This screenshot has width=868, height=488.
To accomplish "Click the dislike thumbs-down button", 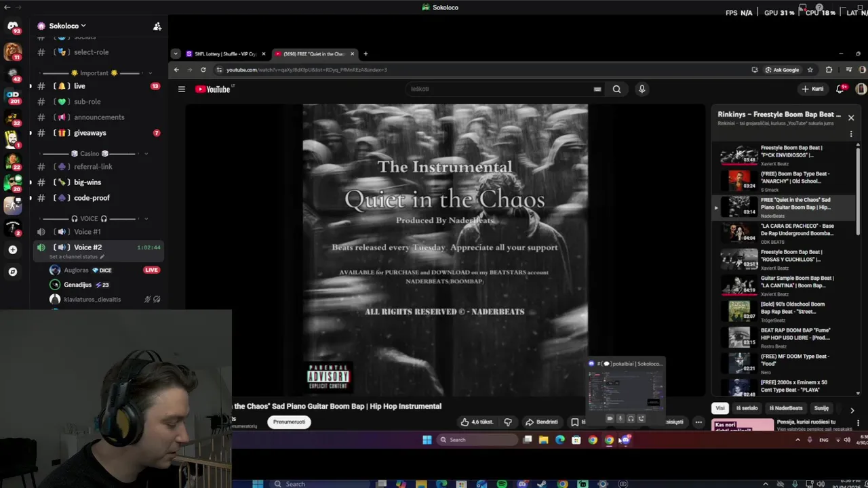I will point(508,422).
